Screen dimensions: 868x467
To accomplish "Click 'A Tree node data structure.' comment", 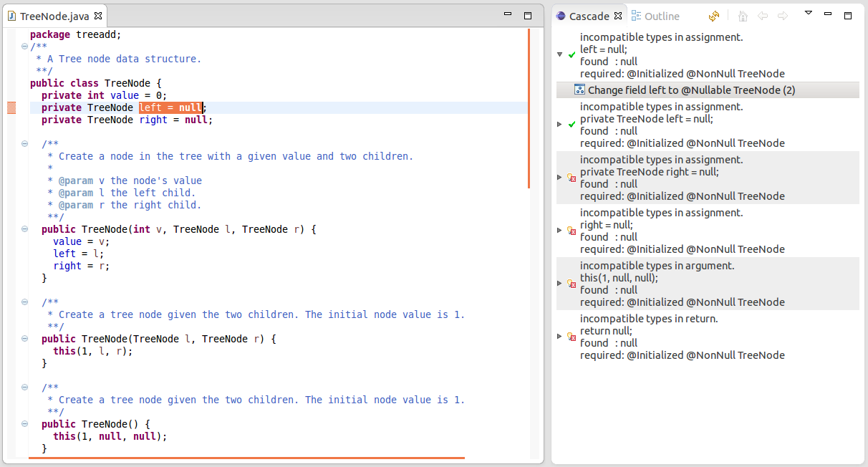I will pyautogui.click(x=125, y=59).
